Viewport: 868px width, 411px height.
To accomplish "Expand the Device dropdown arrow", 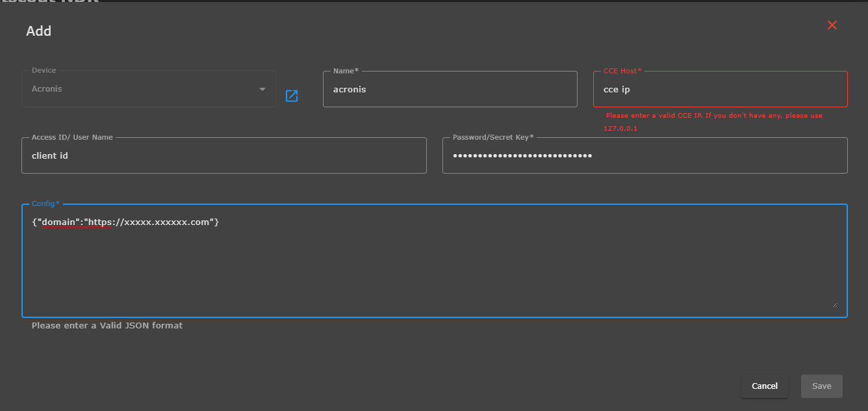I will pyautogui.click(x=262, y=89).
